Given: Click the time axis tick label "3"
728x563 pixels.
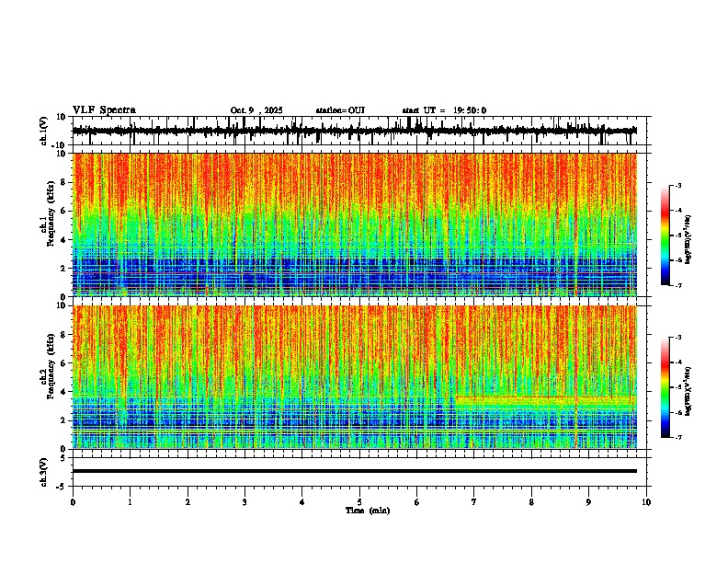Looking at the screenshot, I should 245,502.
